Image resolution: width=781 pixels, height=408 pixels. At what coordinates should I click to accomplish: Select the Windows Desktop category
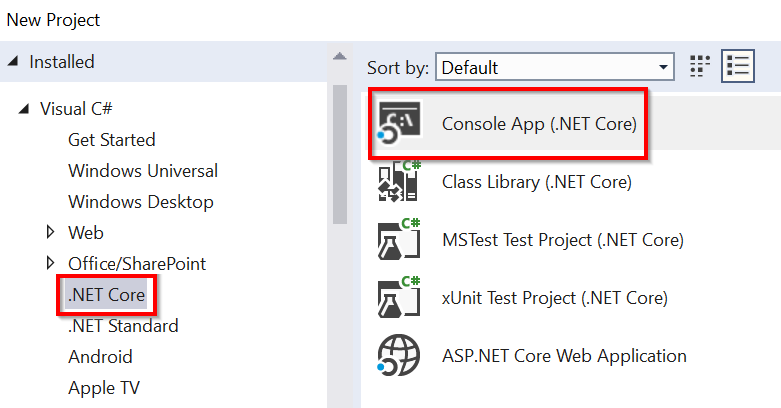point(140,202)
